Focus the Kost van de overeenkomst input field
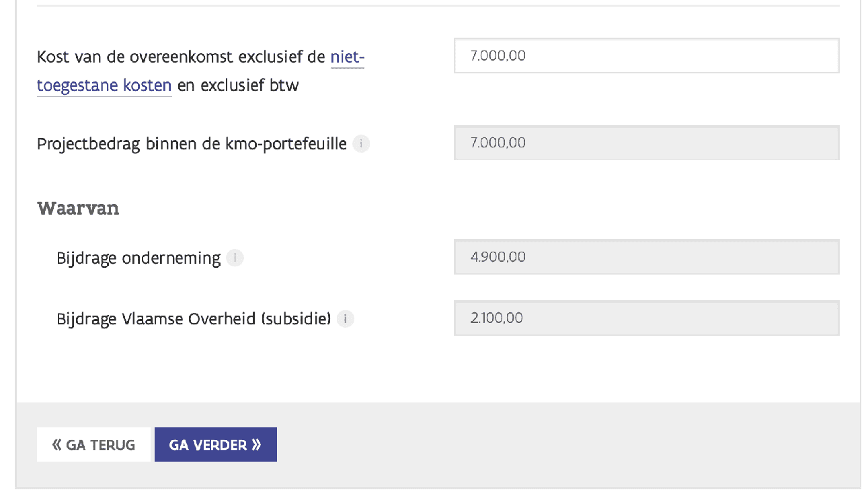Screen dimensions: 868x498 click(646, 56)
